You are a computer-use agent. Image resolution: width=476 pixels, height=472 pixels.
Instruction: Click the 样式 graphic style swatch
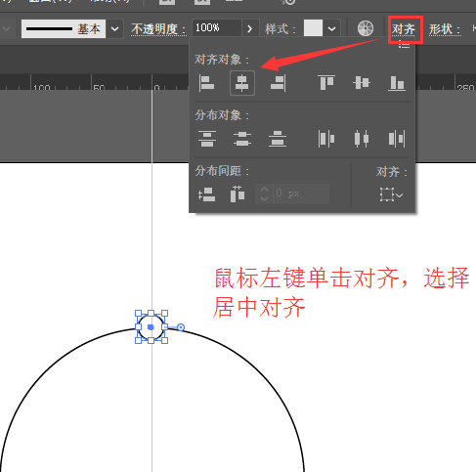313,28
